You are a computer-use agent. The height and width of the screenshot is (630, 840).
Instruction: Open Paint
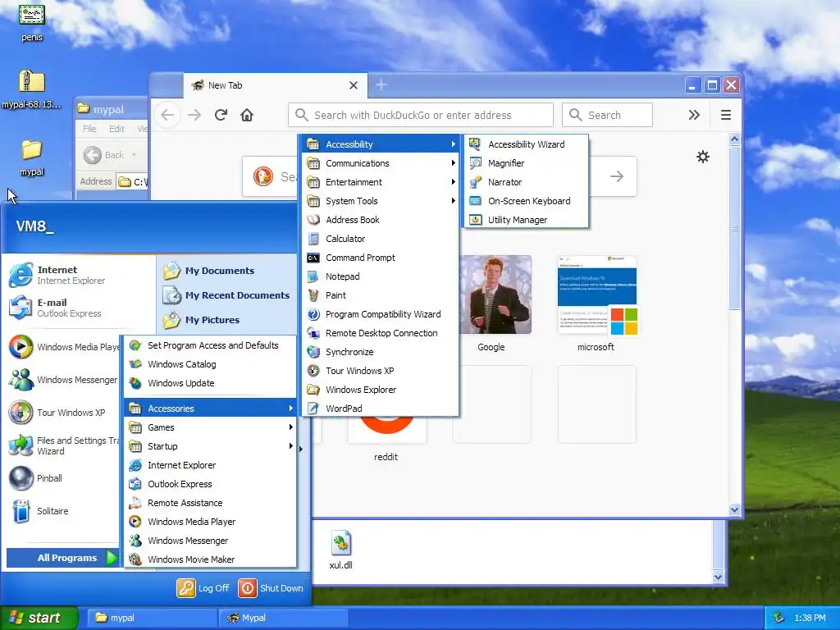point(381,295)
